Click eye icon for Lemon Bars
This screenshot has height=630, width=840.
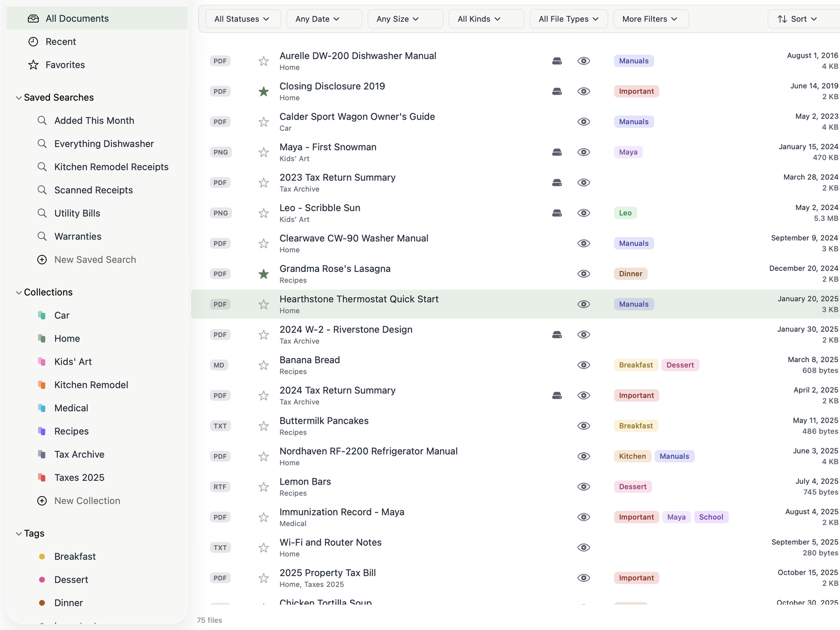584,487
